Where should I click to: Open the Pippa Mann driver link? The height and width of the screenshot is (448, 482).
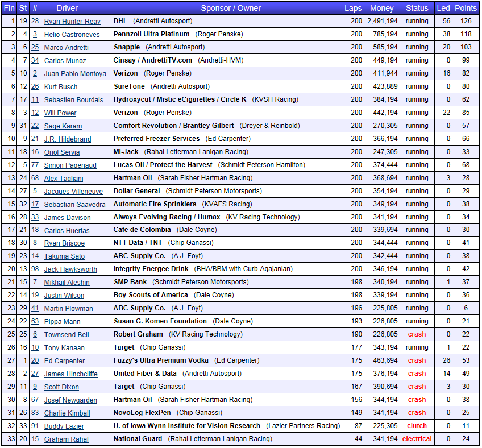point(63,322)
